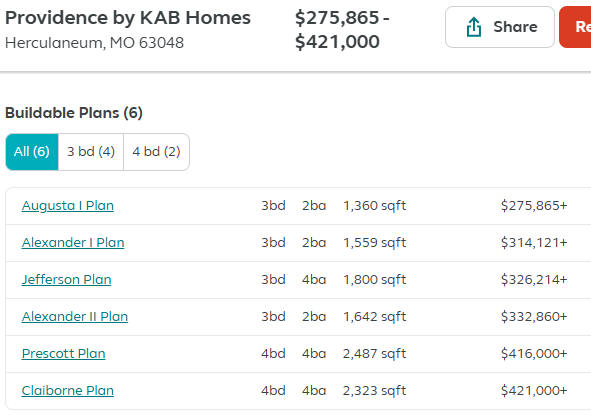Click the $314,121+ Alexander I price
The height and width of the screenshot is (417, 591).
pyautogui.click(x=534, y=242)
